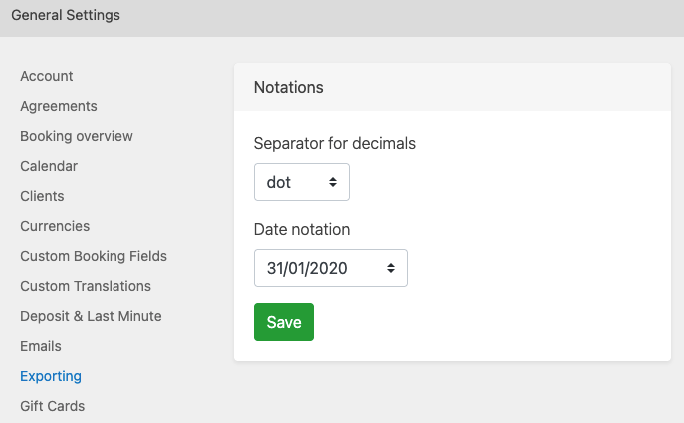684x423 pixels.
Task: Expand the decimal separator dropdown
Action: click(301, 182)
